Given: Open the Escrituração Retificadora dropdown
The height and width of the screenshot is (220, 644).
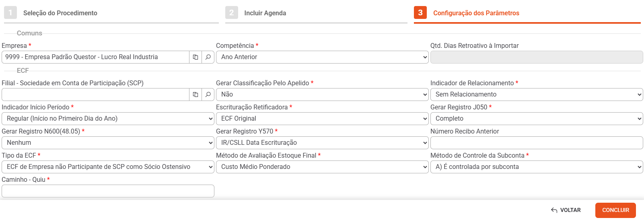Looking at the screenshot, I should coord(322,119).
